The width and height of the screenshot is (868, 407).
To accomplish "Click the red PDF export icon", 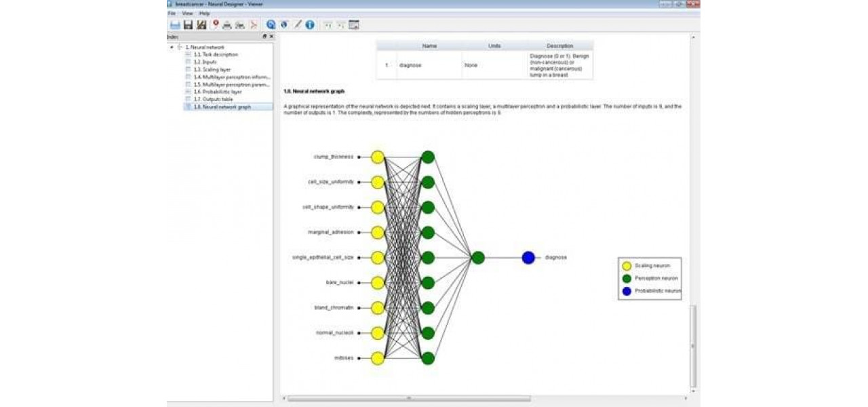I will pos(253,25).
